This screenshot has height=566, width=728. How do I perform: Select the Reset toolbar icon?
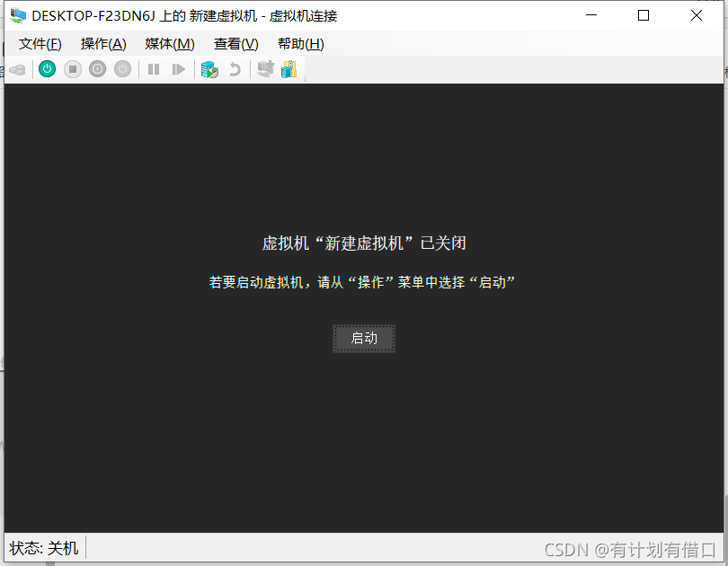point(179,69)
